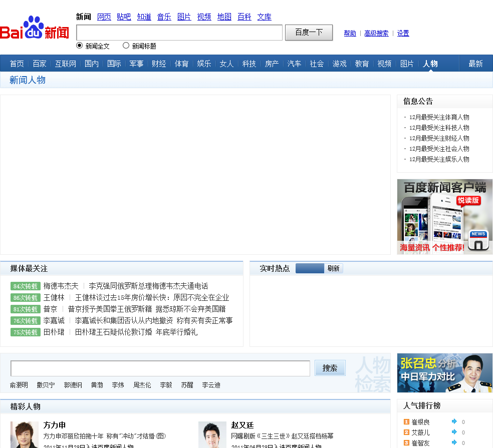Open 王健林谈过去15年房价增长快 article
The width and height of the screenshot is (493, 448).
(x=152, y=297)
